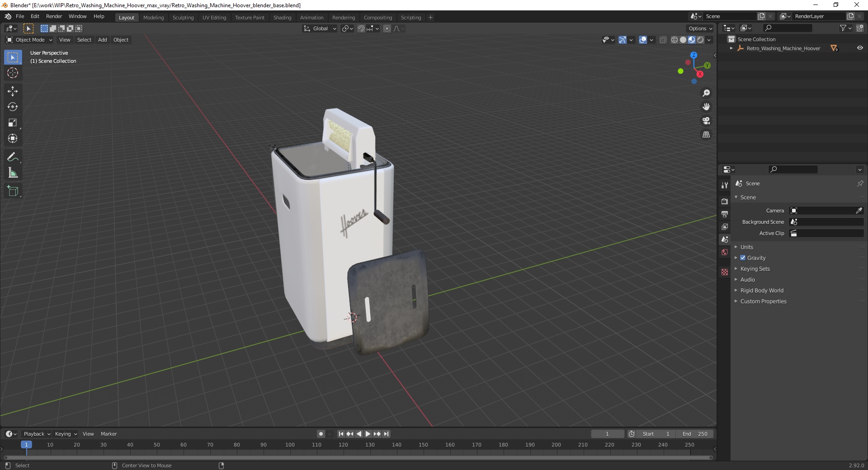Screen dimensions: 868x470
Task: Activate the Transform tool
Action: pos(13,139)
